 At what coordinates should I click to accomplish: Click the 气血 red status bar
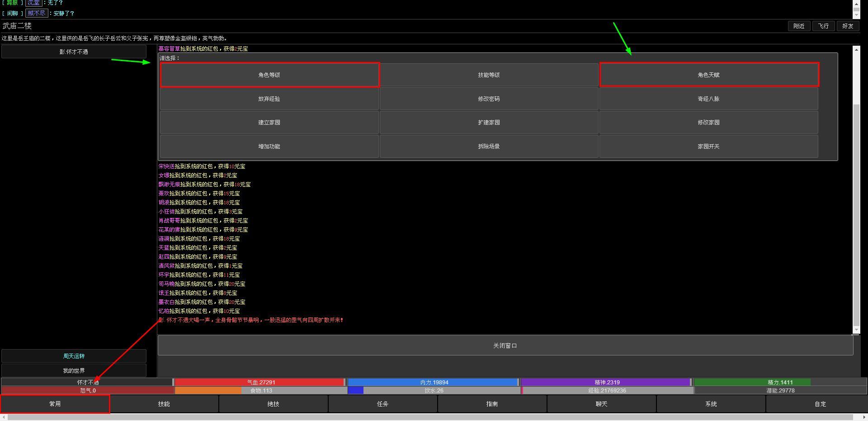point(260,383)
